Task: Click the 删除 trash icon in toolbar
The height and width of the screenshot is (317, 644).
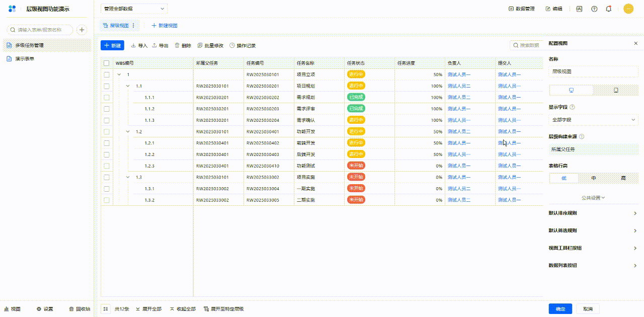Action: tap(177, 46)
